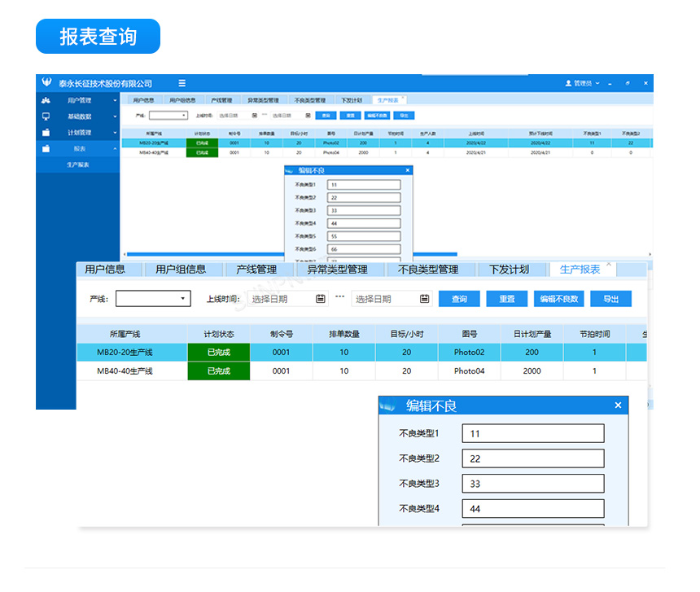The height and width of the screenshot is (592, 700).
Task: Open the start date calendar icon in enlarged view
Action: [x=321, y=299]
